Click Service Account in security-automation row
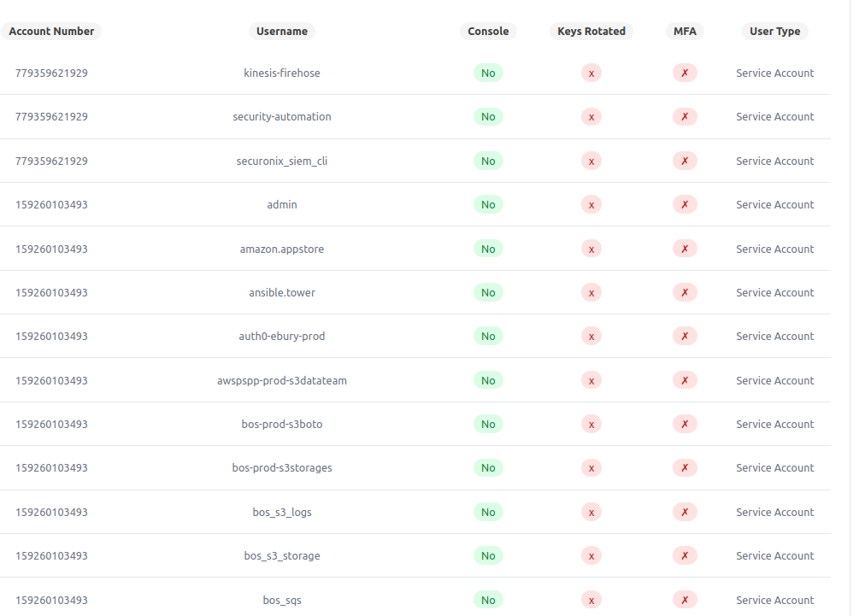 point(774,117)
